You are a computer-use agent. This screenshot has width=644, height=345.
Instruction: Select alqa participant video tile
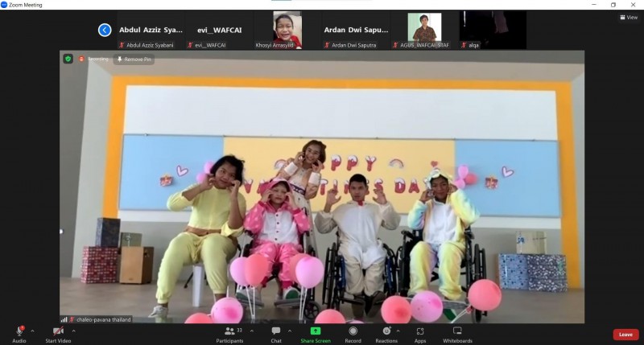click(493, 30)
